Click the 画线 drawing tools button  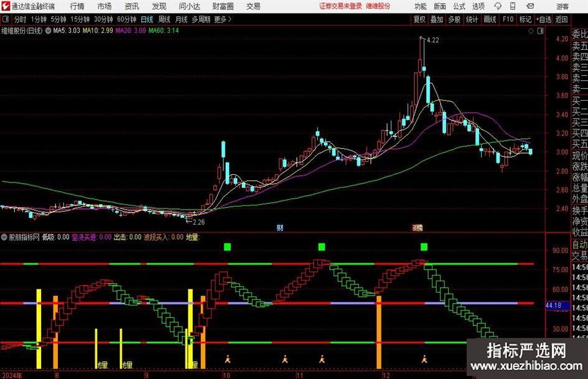click(x=490, y=19)
